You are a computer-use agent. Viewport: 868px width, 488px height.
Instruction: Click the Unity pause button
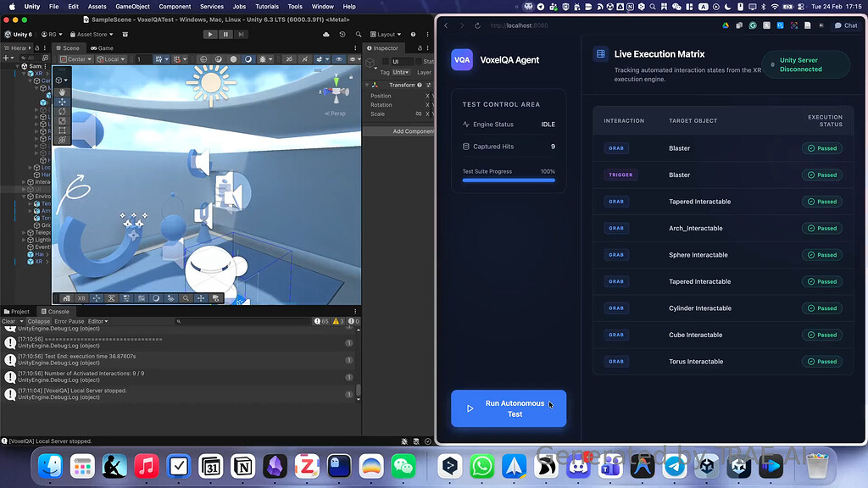[x=225, y=34]
